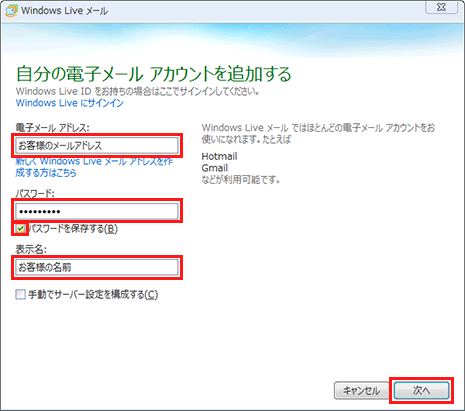Cancel with the キャンセル button
465x411 pixels.
point(362,390)
